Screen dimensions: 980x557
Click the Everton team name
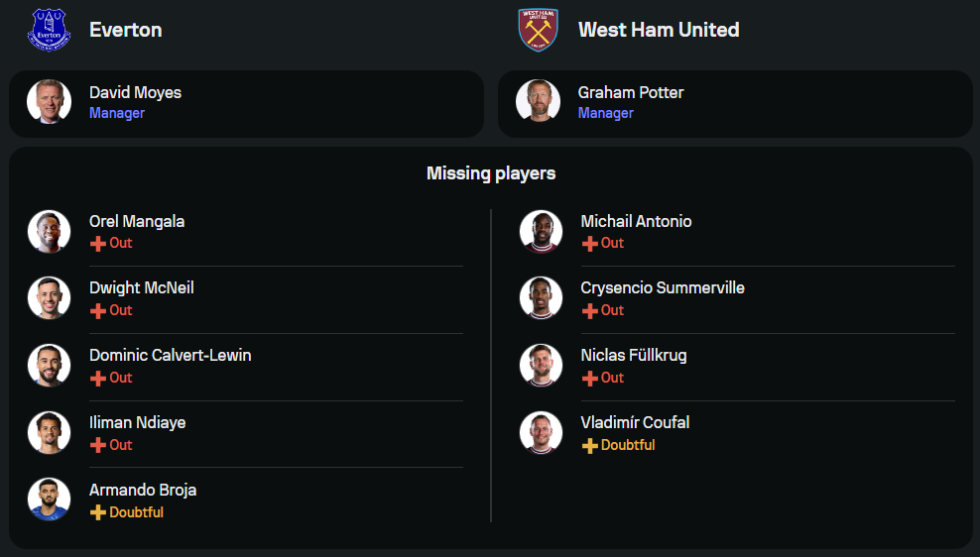(125, 30)
